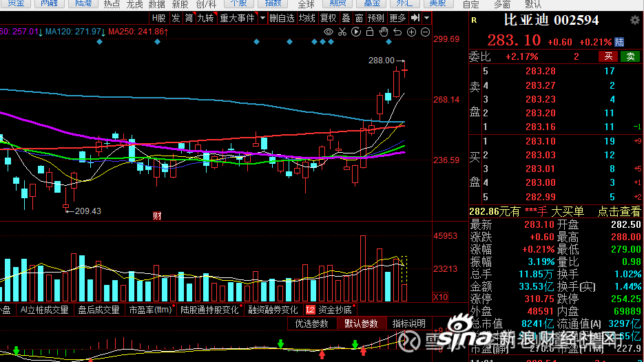644x362 pixels.
Task: Click the 涨停 310.75 value
Action: click(539, 299)
